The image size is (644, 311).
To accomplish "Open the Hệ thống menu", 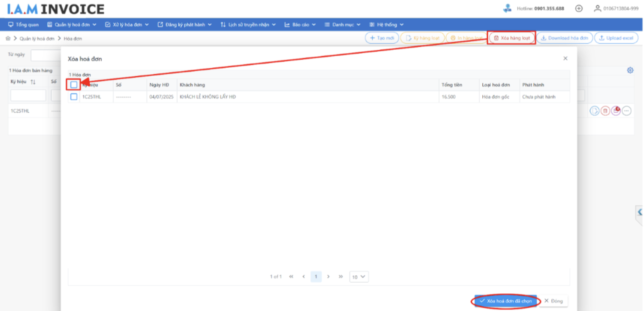I will [x=386, y=24].
